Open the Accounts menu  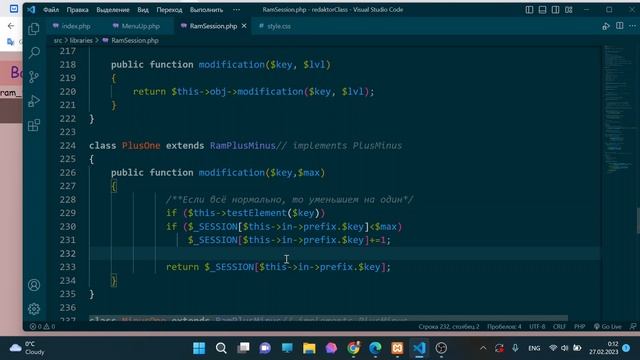[x=34, y=284]
